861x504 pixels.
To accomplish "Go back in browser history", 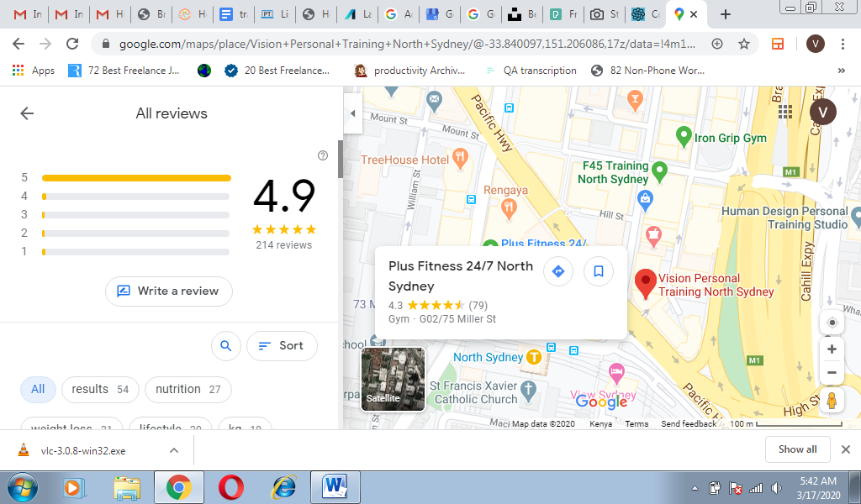I will point(18,44).
